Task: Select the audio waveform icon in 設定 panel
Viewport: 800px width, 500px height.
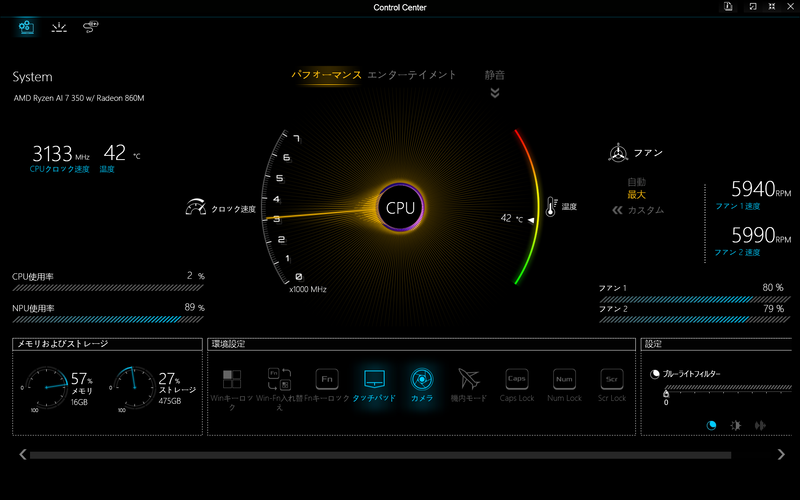Action: click(760, 425)
